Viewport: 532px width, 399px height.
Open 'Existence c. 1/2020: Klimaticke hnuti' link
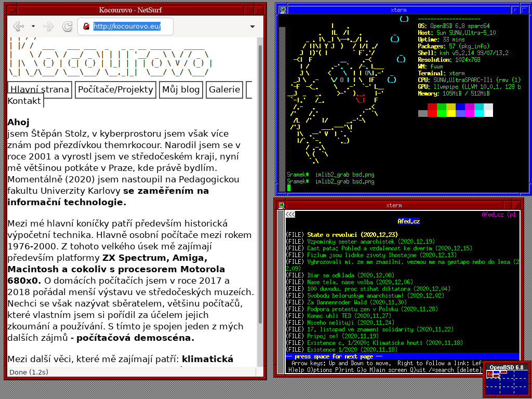(x=385, y=343)
